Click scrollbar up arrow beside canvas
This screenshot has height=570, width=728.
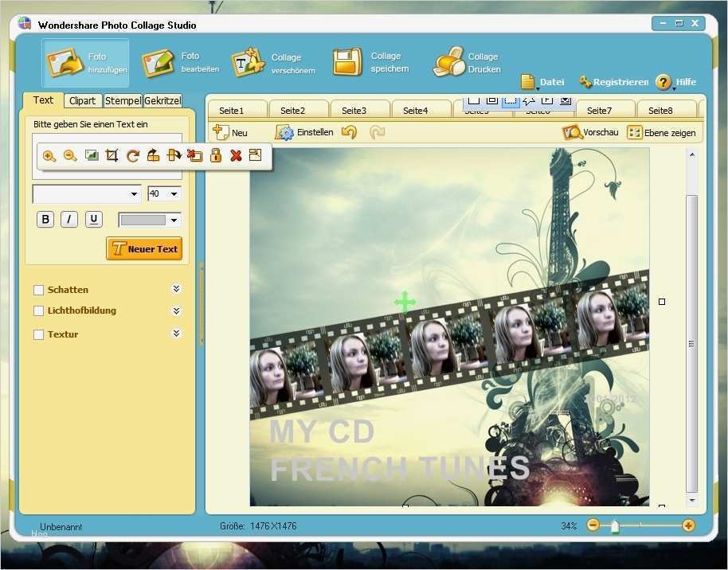pyautogui.click(x=692, y=154)
